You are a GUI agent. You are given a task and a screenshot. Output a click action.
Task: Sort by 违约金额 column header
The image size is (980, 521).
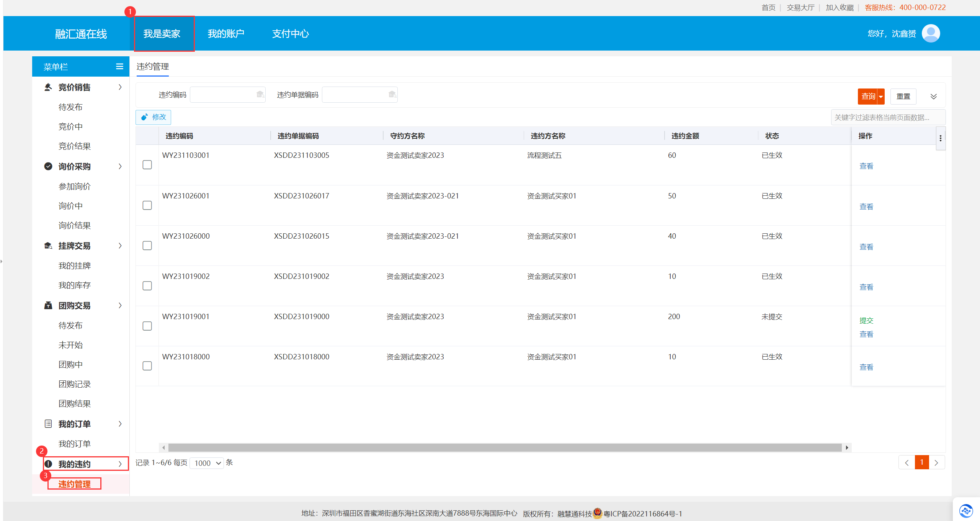[685, 136]
